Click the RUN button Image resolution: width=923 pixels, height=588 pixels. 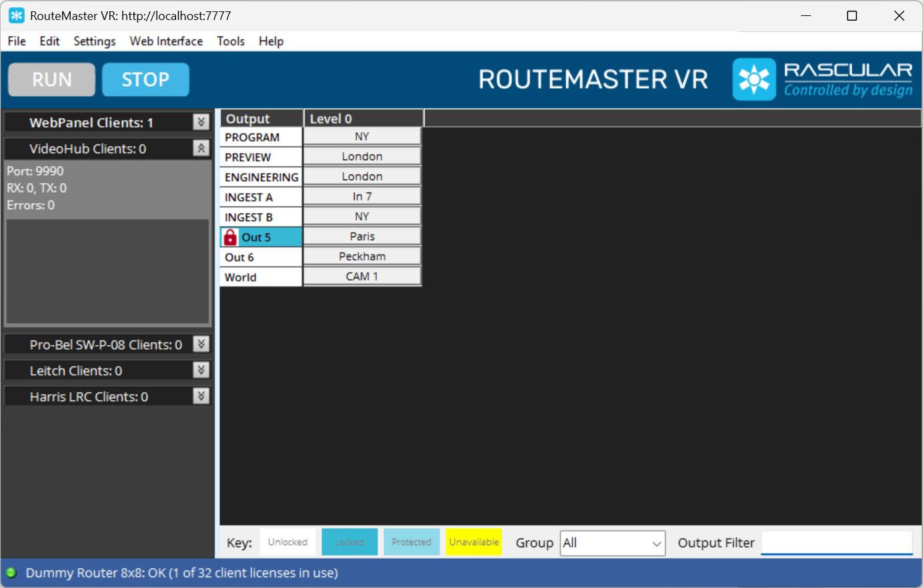(52, 80)
